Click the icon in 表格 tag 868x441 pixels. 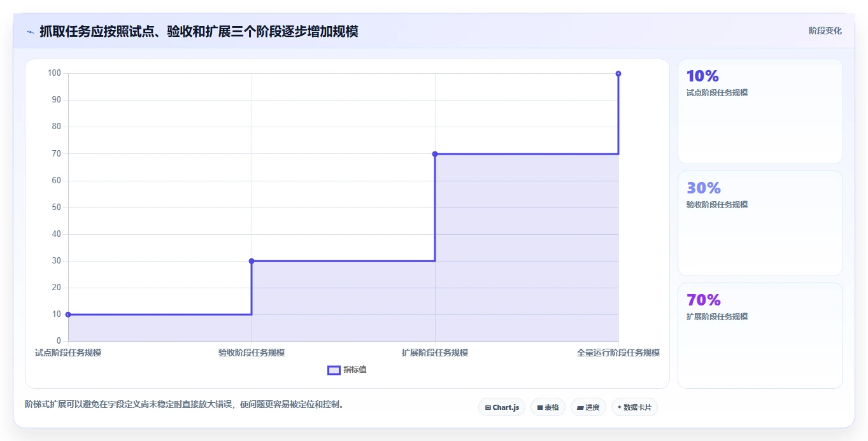click(x=540, y=407)
